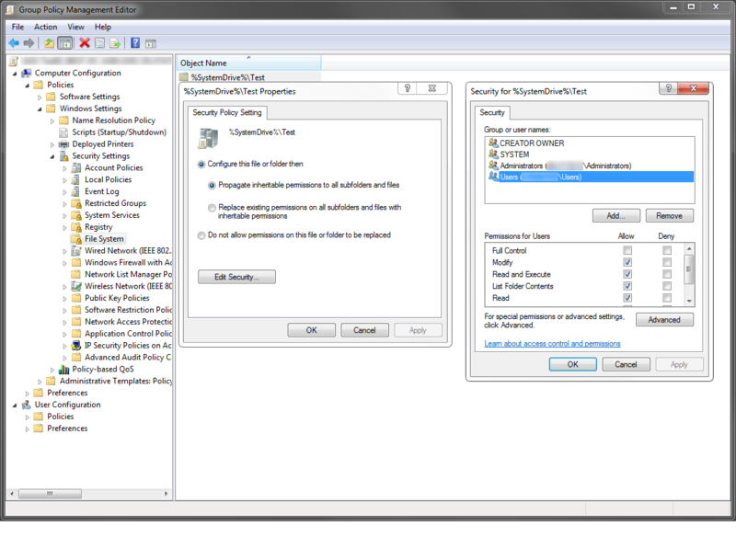The width and height of the screenshot is (736, 560).
Task: Click the Back navigation arrow in the toolbar
Action: 14,41
